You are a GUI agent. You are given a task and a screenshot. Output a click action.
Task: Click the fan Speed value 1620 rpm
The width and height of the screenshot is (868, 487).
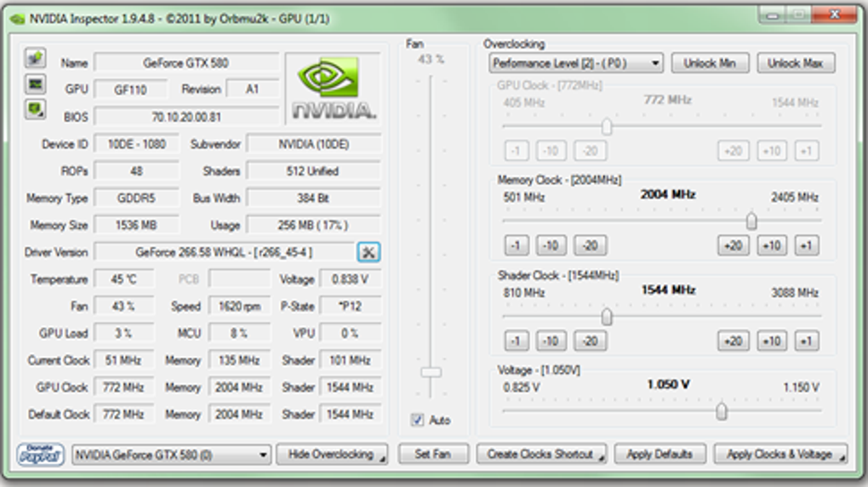239,307
